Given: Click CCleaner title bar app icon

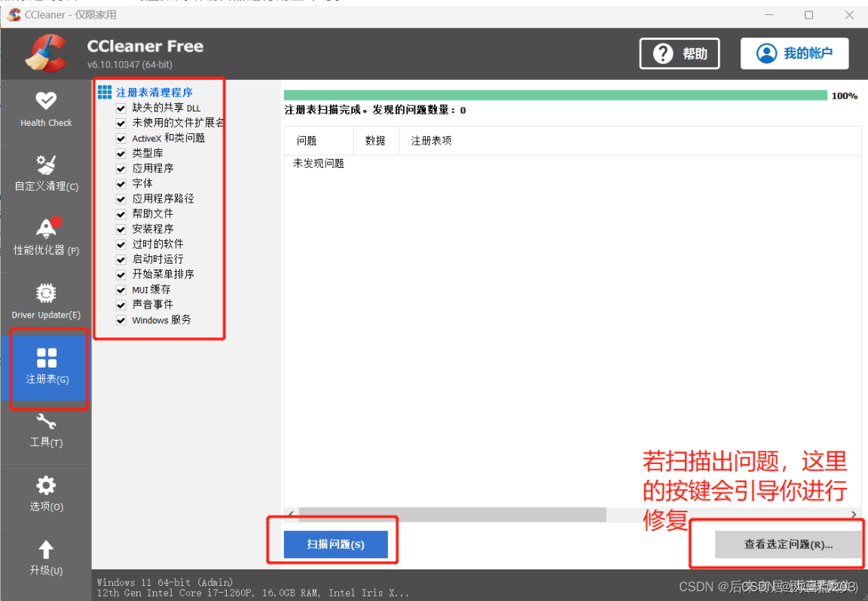Looking at the screenshot, I should pyautogui.click(x=14, y=15).
